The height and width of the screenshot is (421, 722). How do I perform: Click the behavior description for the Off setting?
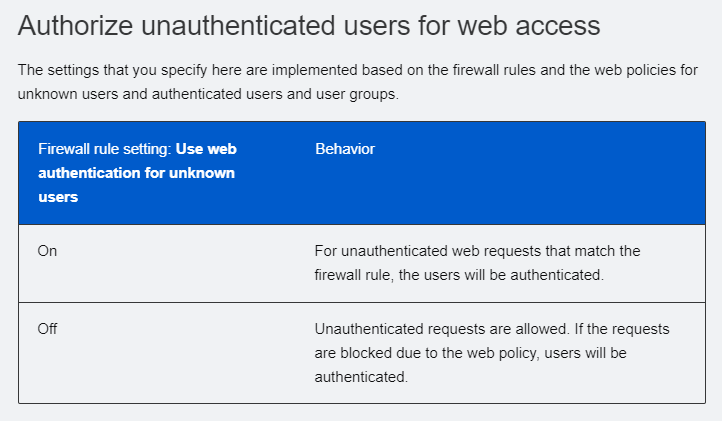click(x=492, y=353)
